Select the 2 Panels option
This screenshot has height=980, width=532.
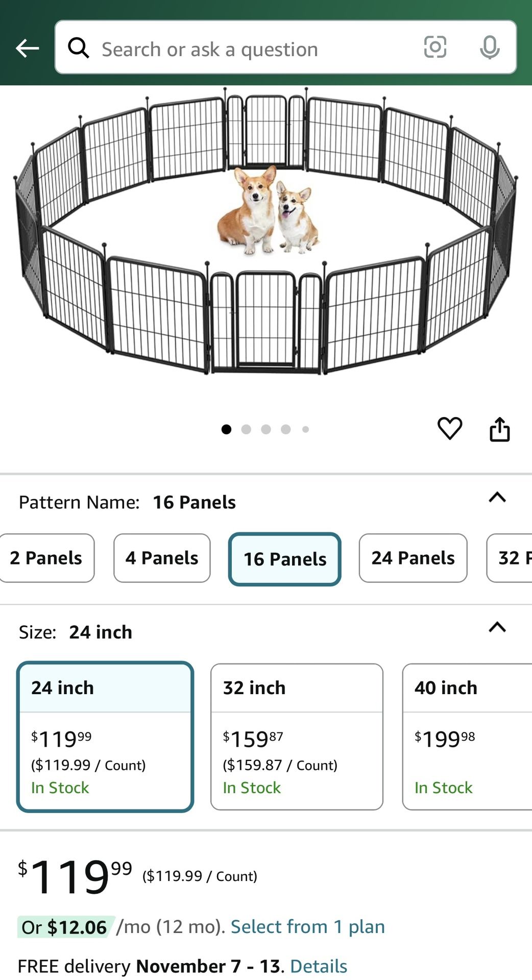coord(47,558)
